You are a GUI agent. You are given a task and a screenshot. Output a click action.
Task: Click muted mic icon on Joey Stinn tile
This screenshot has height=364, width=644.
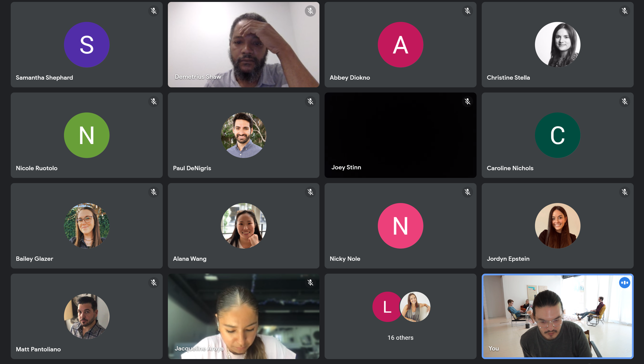click(468, 102)
